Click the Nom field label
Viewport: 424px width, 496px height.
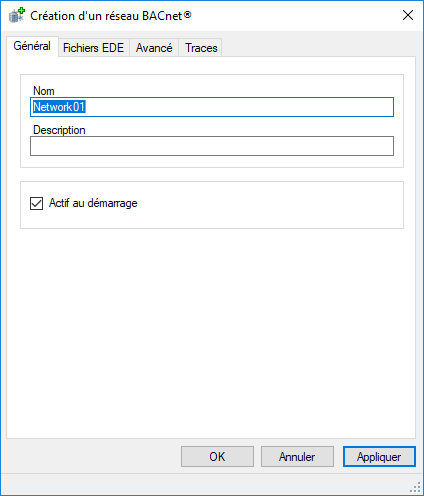tap(43, 91)
